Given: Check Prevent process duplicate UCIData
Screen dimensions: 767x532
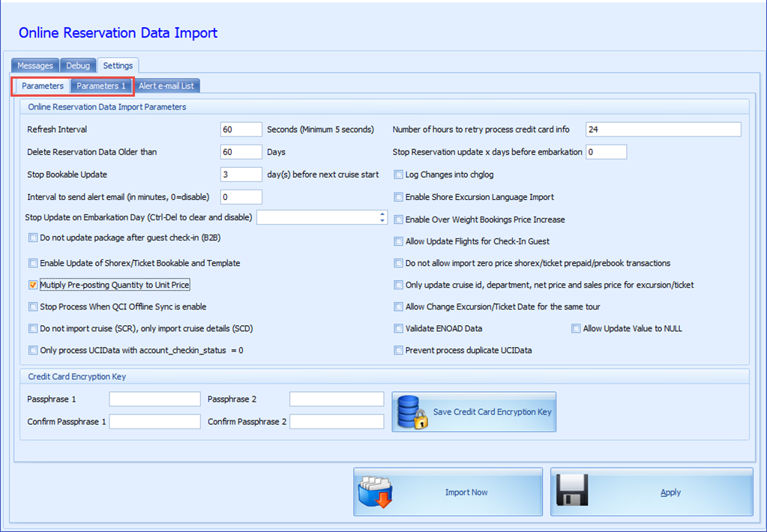Looking at the screenshot, I should coord(398,350).
